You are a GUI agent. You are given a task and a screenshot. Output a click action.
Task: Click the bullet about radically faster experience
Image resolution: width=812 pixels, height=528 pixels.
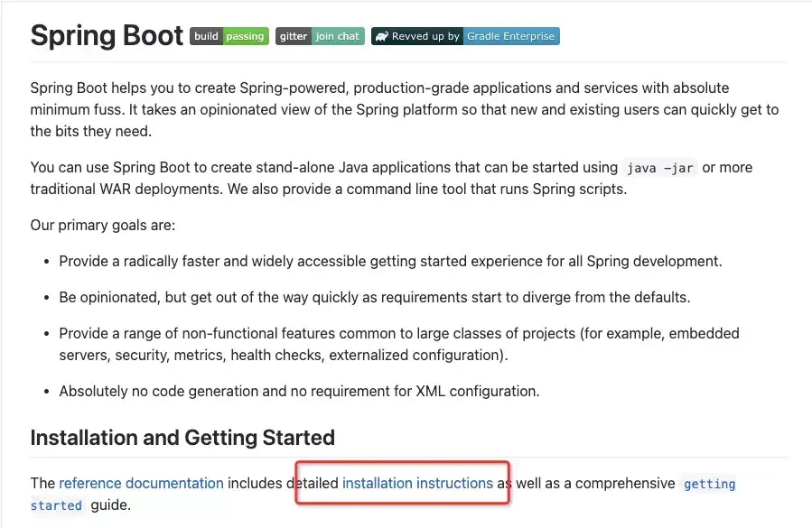coord(390,261)
